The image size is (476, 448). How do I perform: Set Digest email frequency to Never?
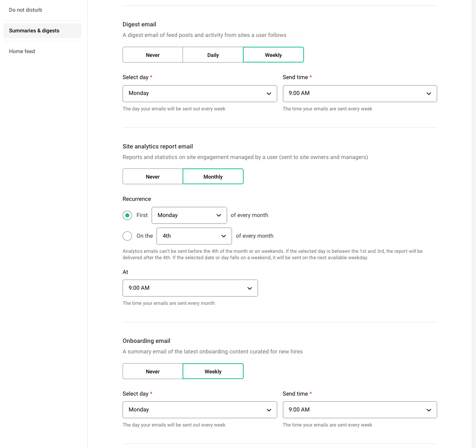[152, 55]
